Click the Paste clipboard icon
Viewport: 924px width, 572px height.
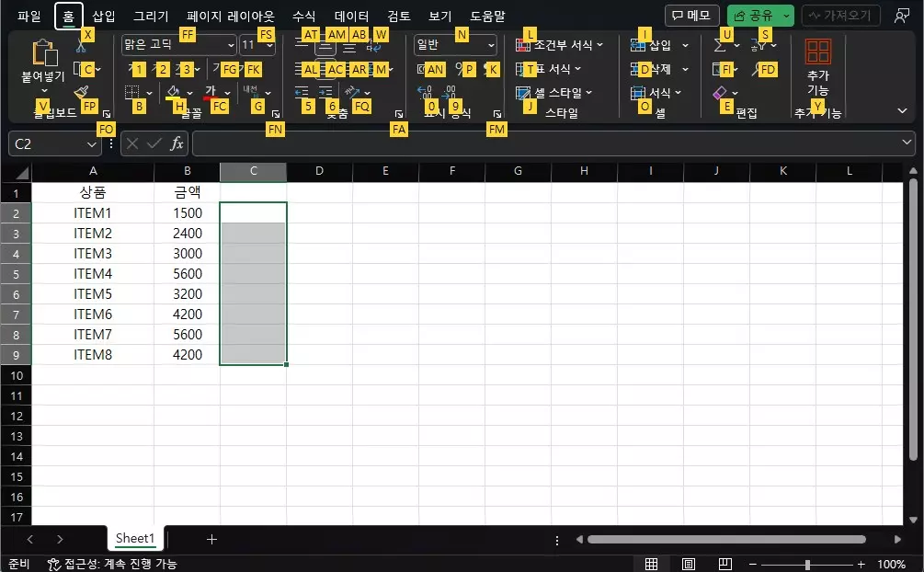[x=45, y=52]
